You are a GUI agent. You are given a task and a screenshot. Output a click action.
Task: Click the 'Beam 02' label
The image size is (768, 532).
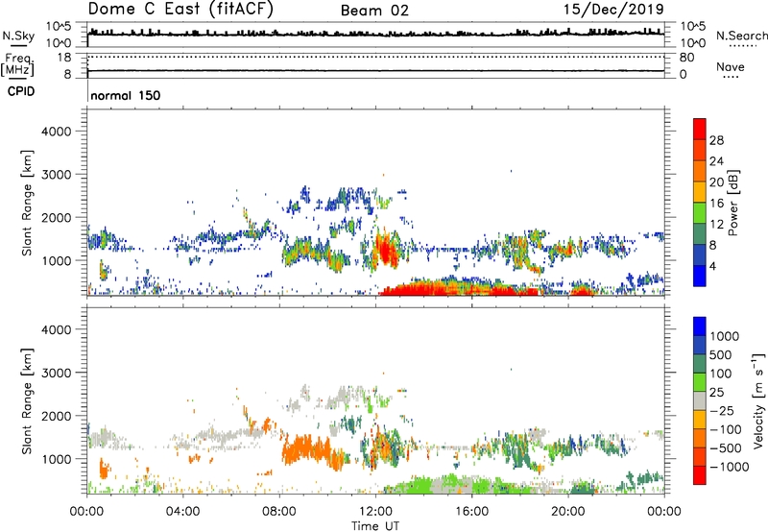[374, 11]
